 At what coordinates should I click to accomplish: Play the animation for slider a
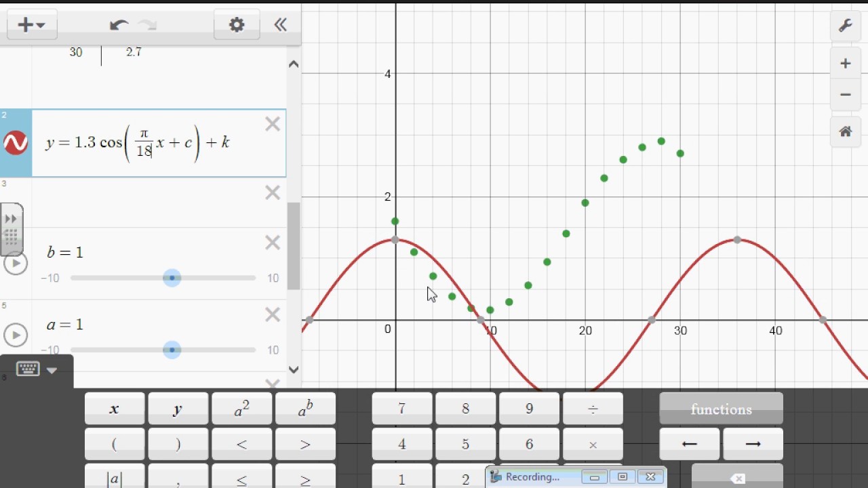(x=16, y=335)
